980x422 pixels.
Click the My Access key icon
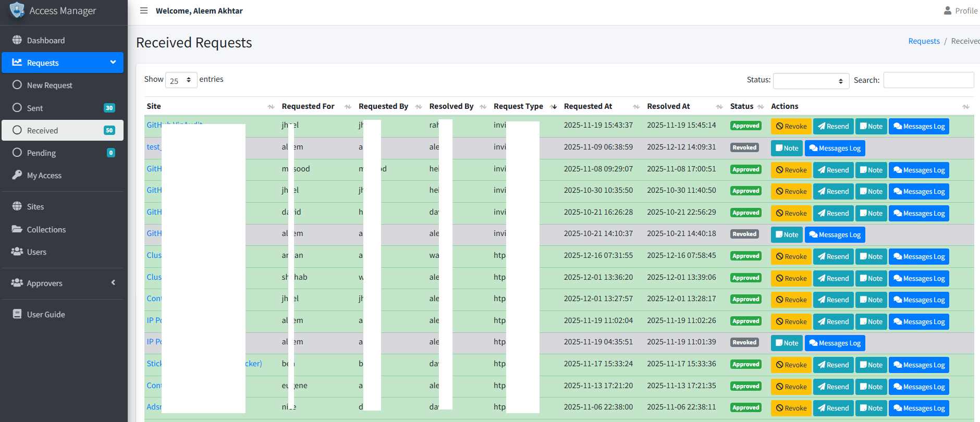click(17, 175)
